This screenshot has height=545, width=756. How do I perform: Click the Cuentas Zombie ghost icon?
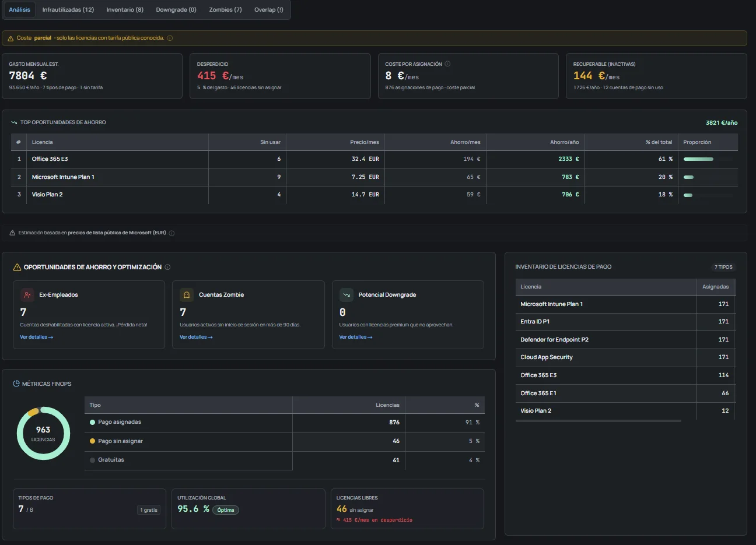187,295
